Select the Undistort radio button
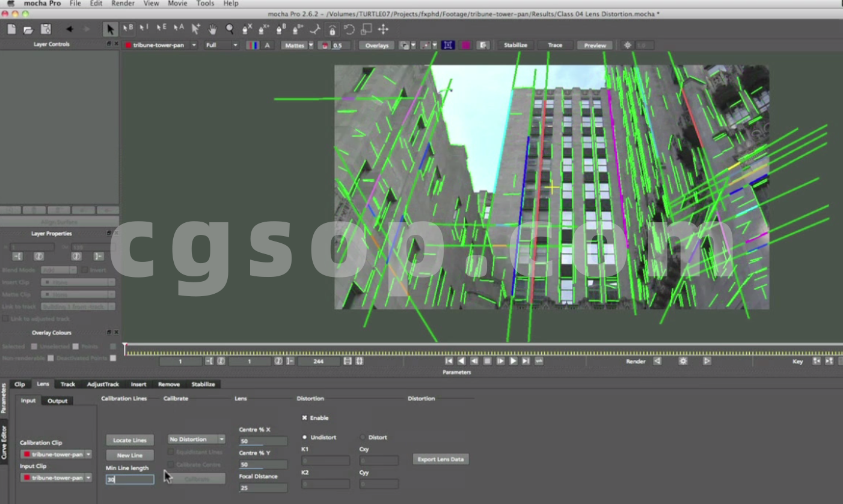The image size is (843, 504). 304,437
